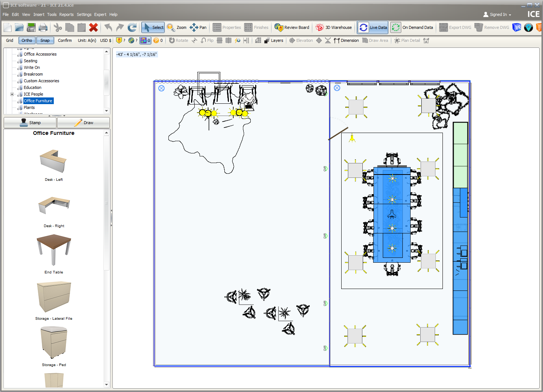
Task: Click the orange P counter icon
Action: [x=156, y=40]
